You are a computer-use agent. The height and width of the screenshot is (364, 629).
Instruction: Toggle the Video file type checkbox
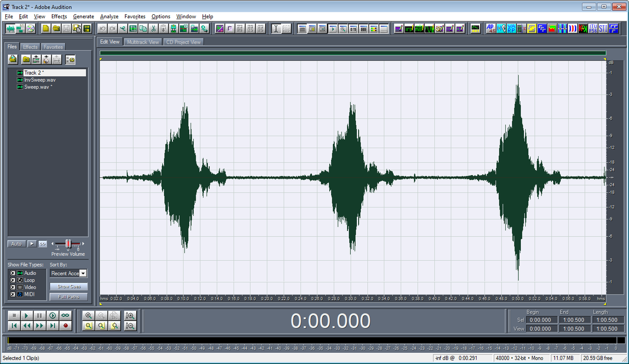click(13, 287)
